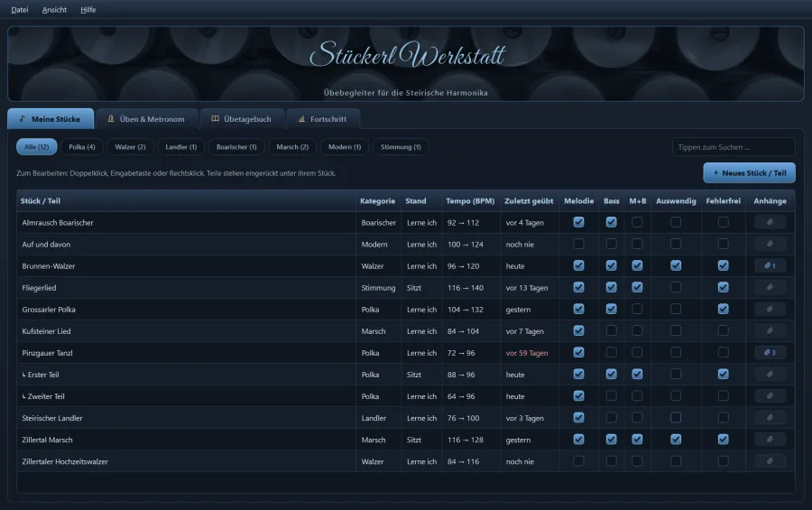Uncheck M+B for Erster Teil
This screenshot has width=812, height=510.
(x=638, y=375)
